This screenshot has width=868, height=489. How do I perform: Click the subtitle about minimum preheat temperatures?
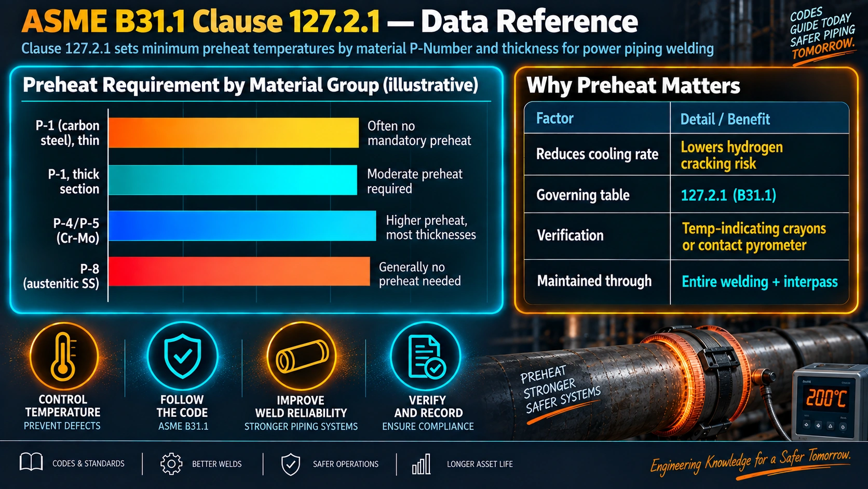click(x=368, y=49)
